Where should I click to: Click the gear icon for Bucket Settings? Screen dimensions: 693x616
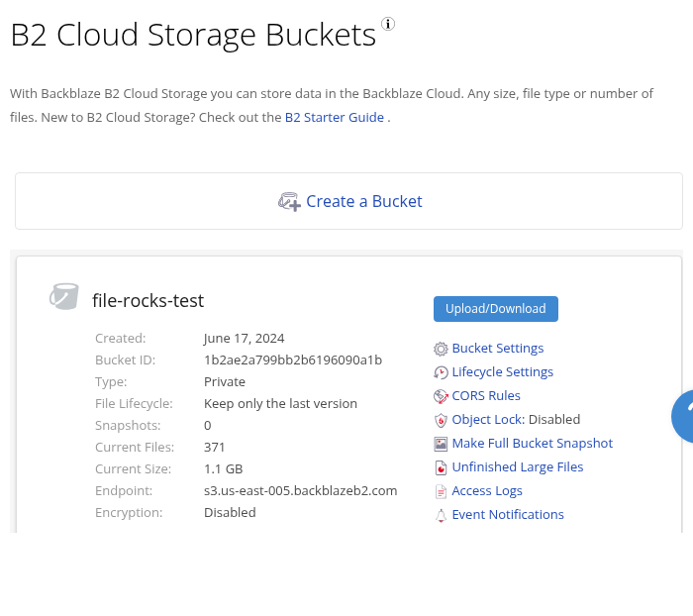[x=441, y=349]
